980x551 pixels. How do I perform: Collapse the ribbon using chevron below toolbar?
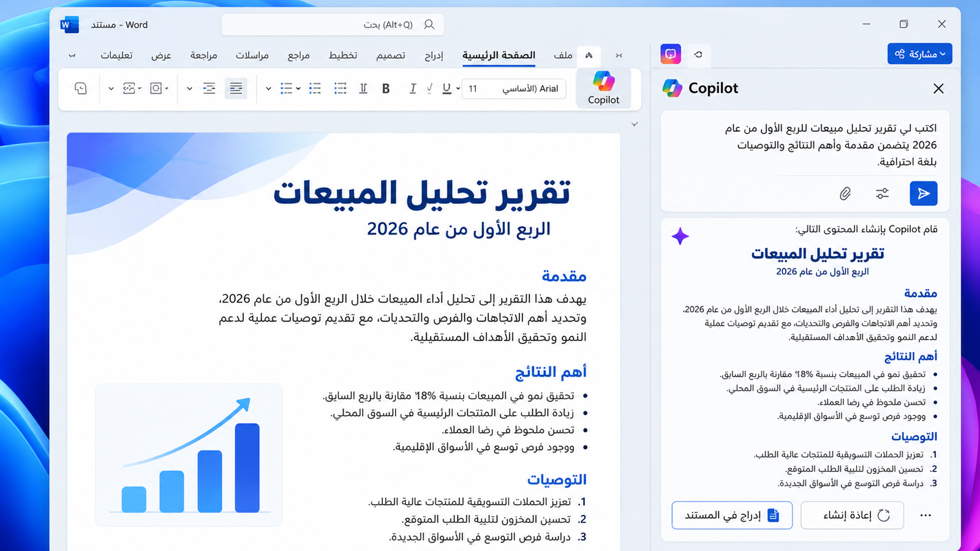point(635,124)
